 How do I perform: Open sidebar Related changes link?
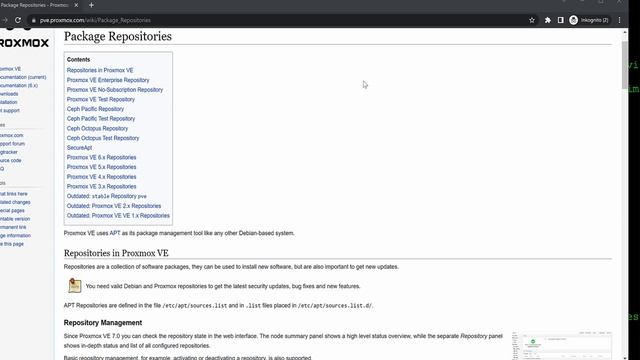(15, 202)
